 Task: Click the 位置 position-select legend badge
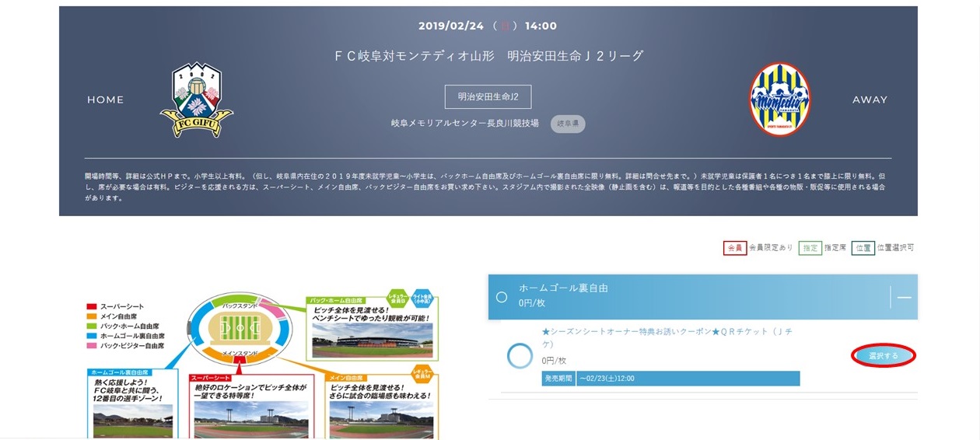[863, 247]
